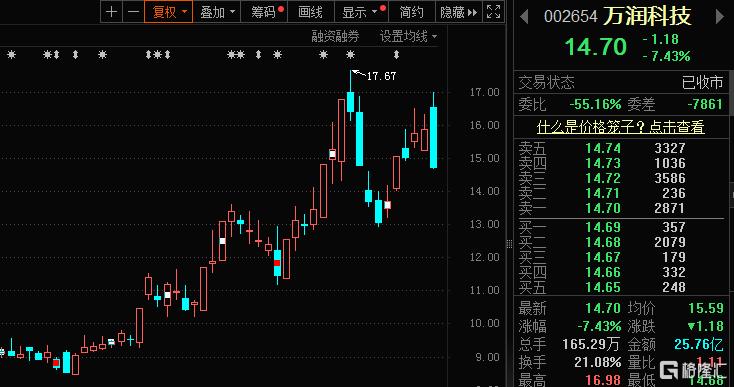Click the minus zoom-out icon
734x387 pixels.
tap(133, 12)
